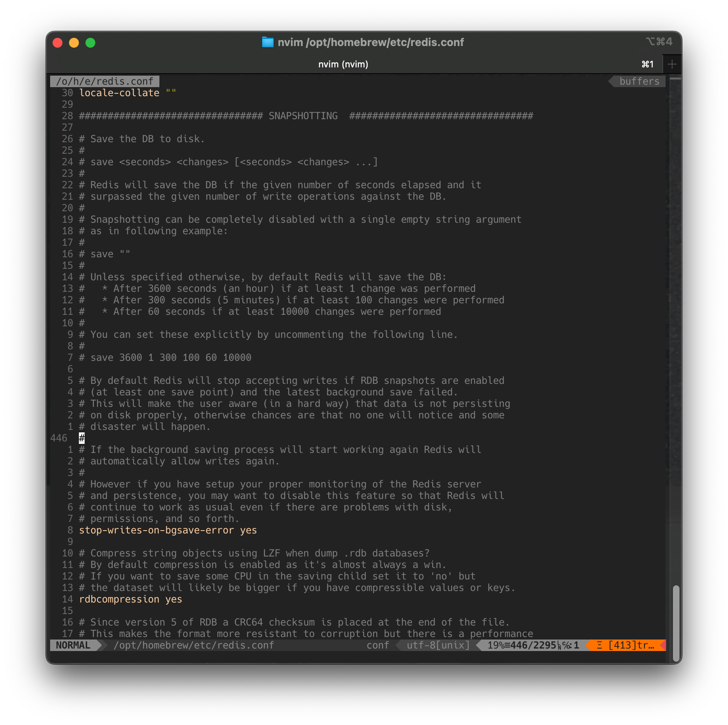Click 'the dataset will likely be bigger' line
This screenshot has width=728, height=725.
[297, 588]
